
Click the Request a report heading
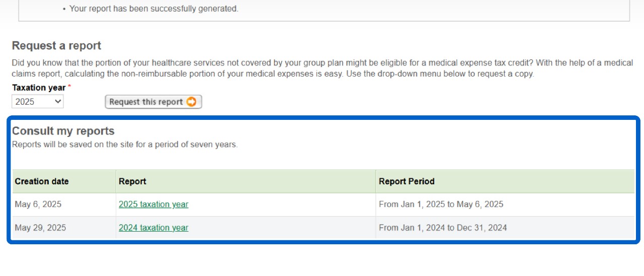click(56, 46)
